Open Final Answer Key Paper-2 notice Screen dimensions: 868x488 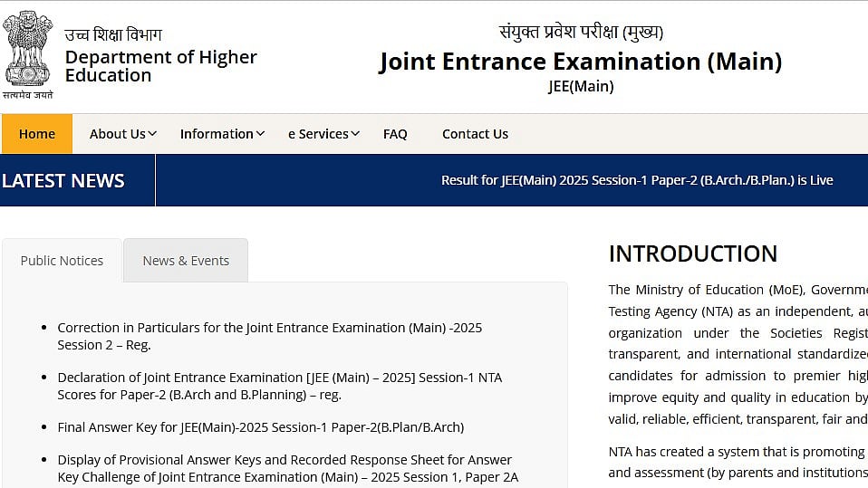pyautogui.click(x=260, y=427)
